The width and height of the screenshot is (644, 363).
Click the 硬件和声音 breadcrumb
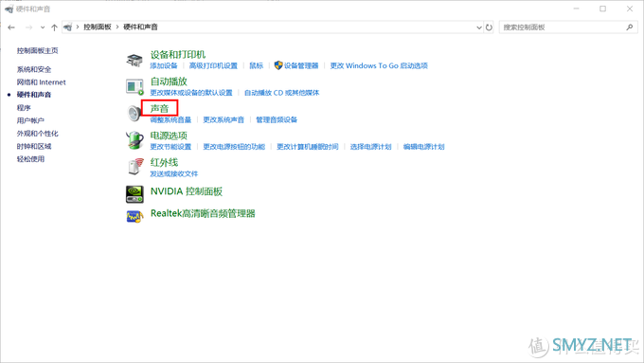[140, 27]
